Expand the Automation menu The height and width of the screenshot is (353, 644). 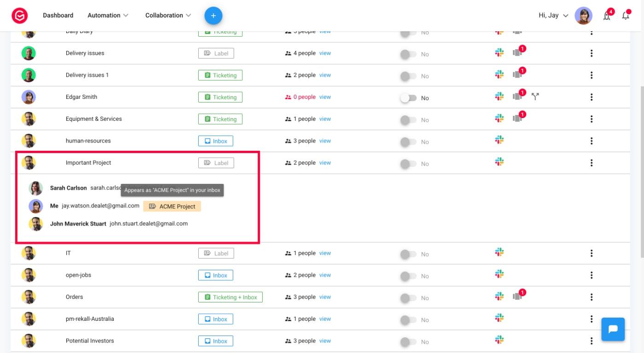coord(108,15)
